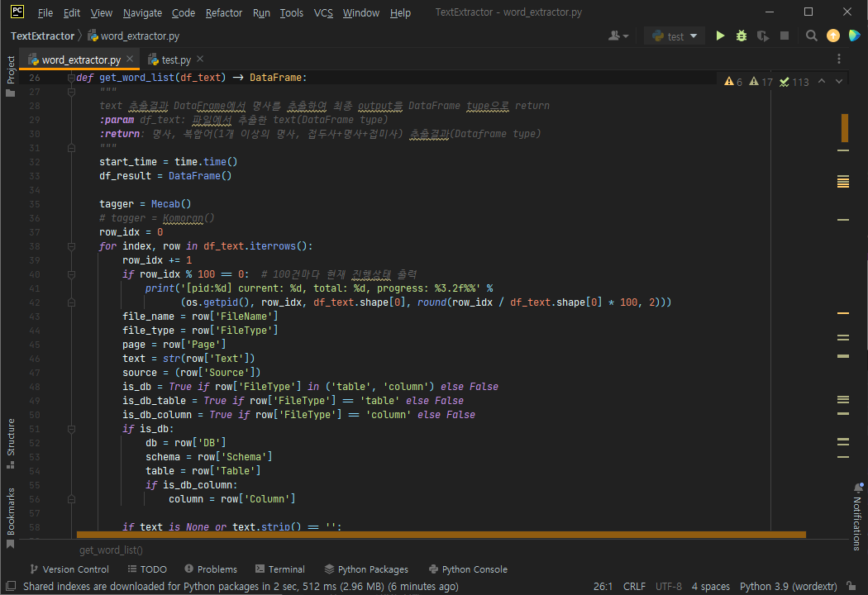Open the Help menu
This screenshot has width=868, height=595.
[400, 12]
